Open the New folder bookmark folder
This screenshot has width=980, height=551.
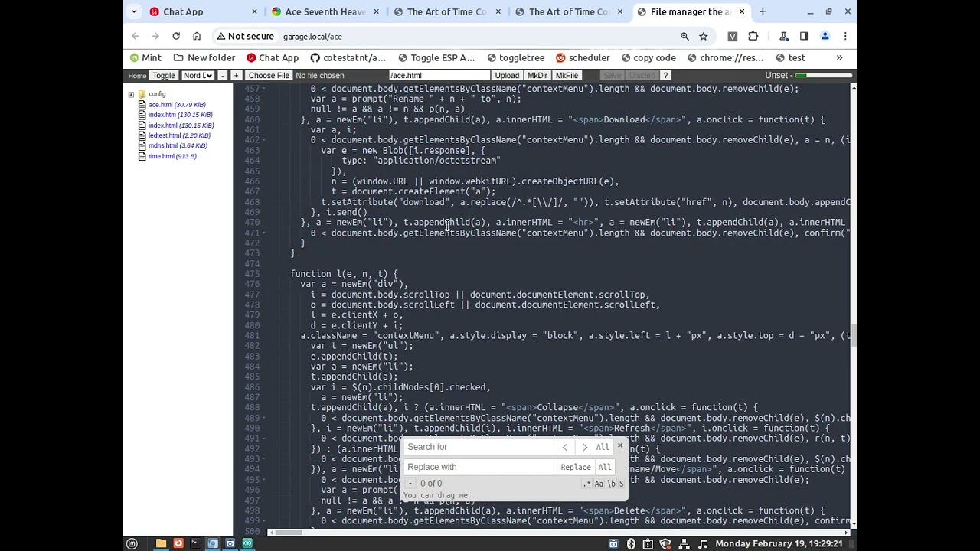tap(204, 57)
